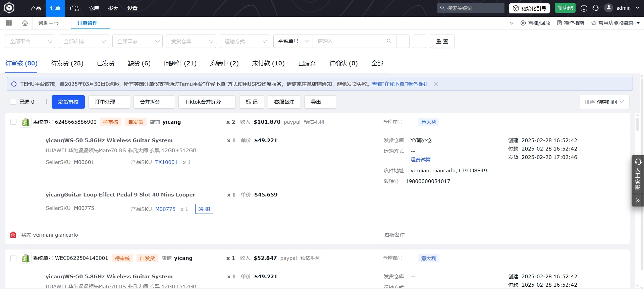644x289 pixels.
Task: Open the headset support icon in header
Action: pyautogui.click(x=596, y=8)
